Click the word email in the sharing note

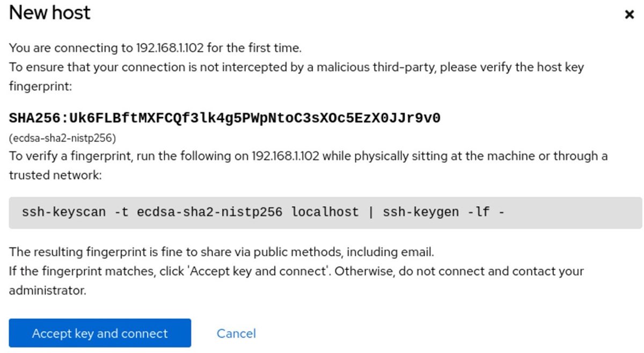(x=419, y=251)
